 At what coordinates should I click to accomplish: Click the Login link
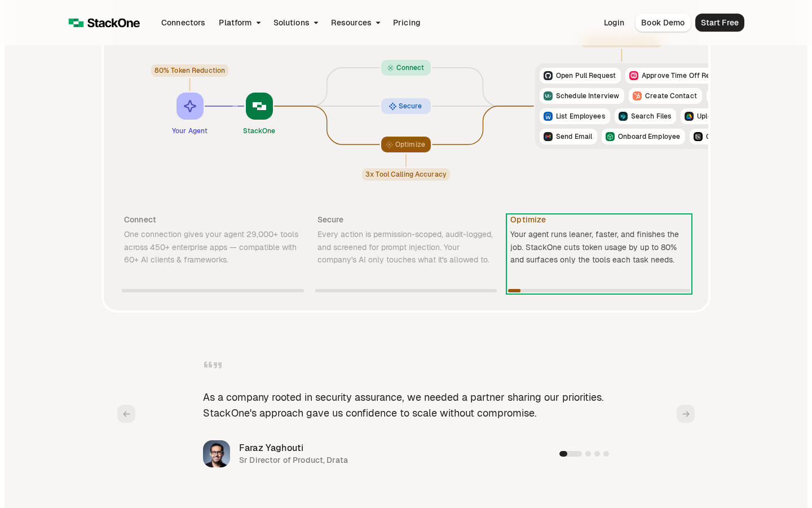click(x=614, y=23)
